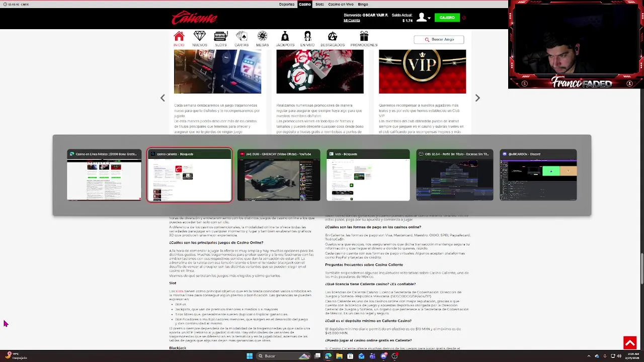Open Teams from the taskbar
Image resolution: width=644 pixels, height=362 pixels.
[x=372, y=356]
